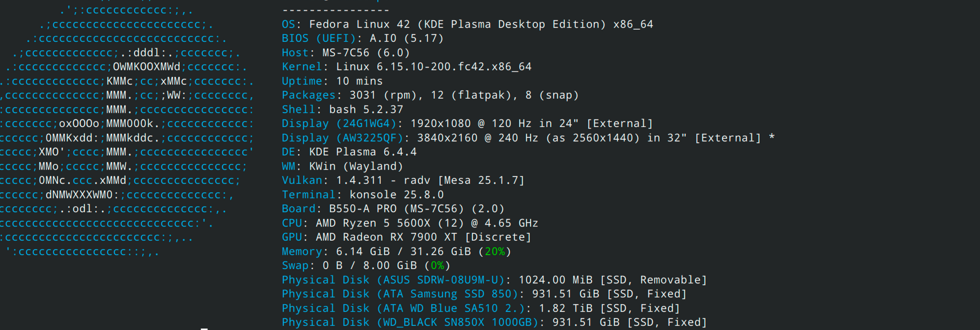Image resolution: width=980 pixels, height=330 pixels.
Task: Click the Uptime label
Action: pyautogui.click(x=301, y=81)
